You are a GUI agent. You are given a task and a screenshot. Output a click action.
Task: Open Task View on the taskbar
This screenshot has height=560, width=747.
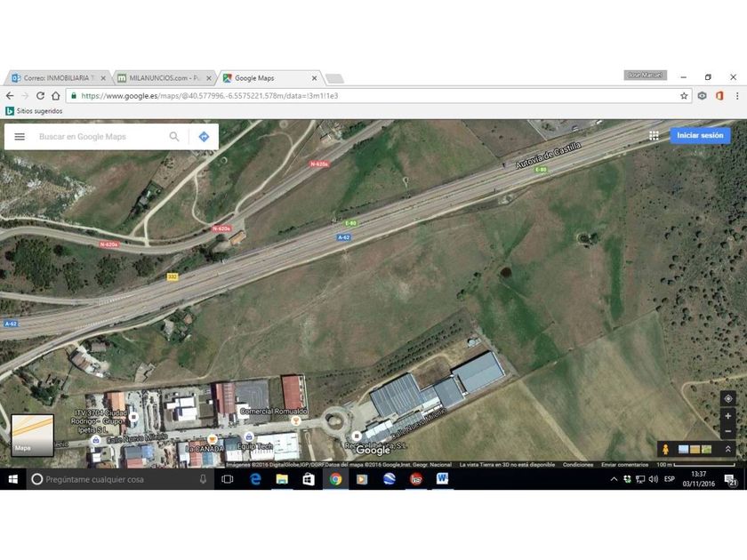point(228,479)
